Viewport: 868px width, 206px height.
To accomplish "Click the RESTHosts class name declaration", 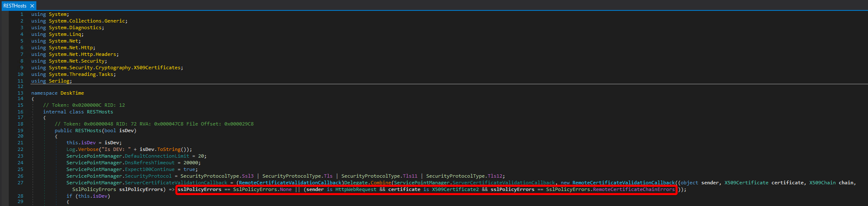I will coord(99,112).
